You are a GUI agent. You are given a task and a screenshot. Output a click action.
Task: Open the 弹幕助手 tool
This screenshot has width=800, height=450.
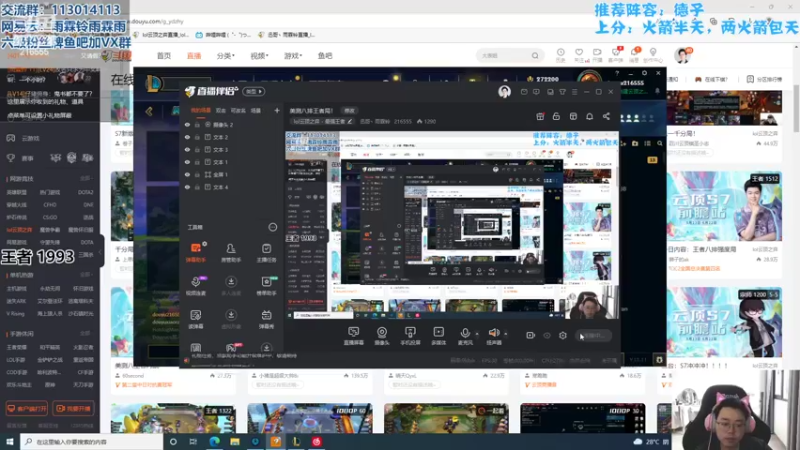[196, 253]
